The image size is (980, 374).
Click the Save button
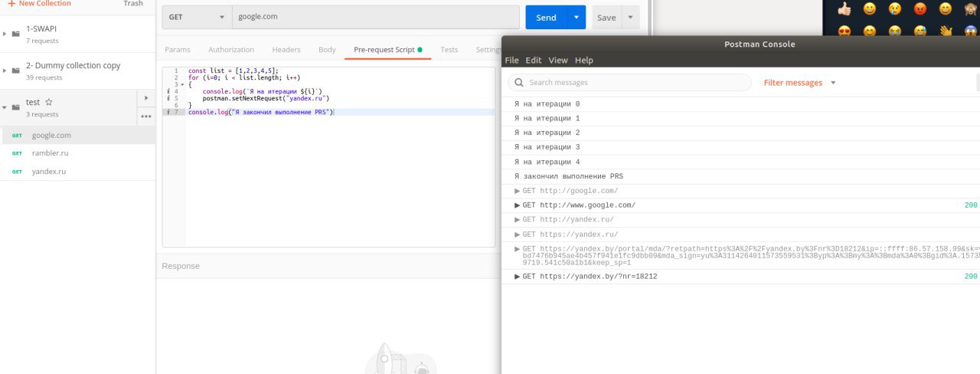click(x=606, y=17)
